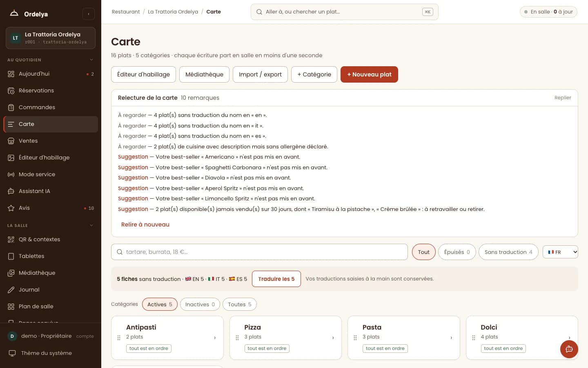This screenshot has width=588, height=368.
Task: Click the Éditeur d'habillage image icon in sidebar
Action: [11, 158]
